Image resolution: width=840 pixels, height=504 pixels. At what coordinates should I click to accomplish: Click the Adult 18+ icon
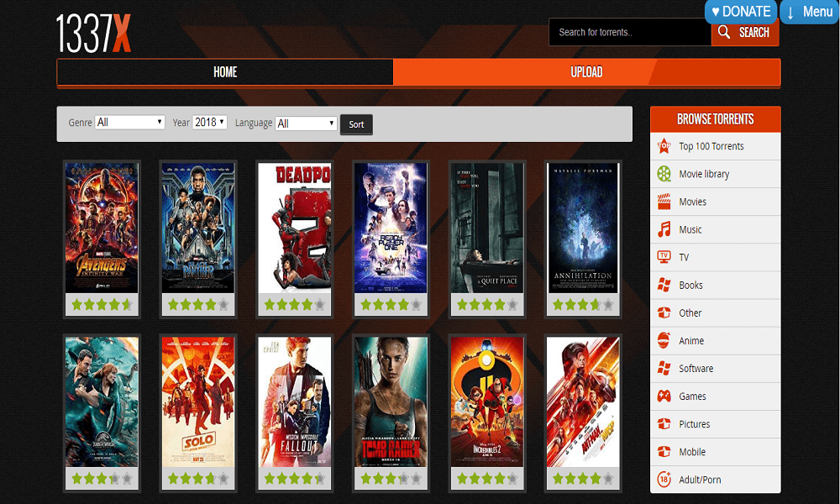(x=664, y=480)
